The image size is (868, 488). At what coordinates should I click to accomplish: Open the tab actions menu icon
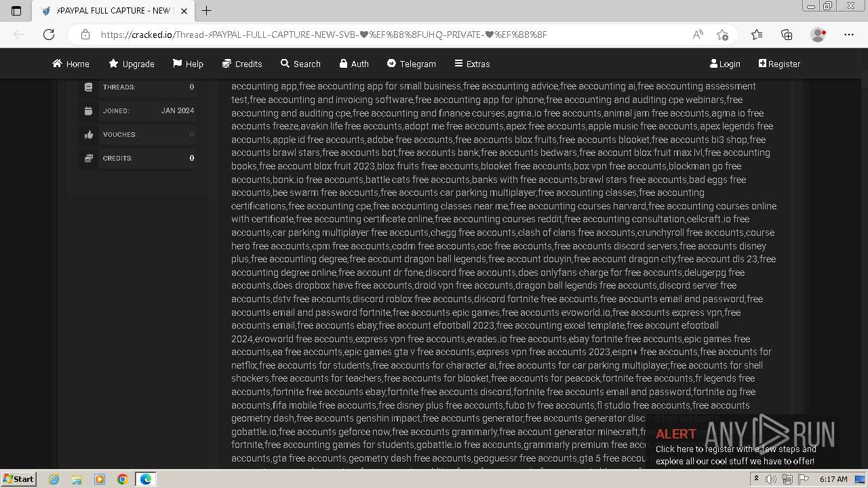(16, 11)
